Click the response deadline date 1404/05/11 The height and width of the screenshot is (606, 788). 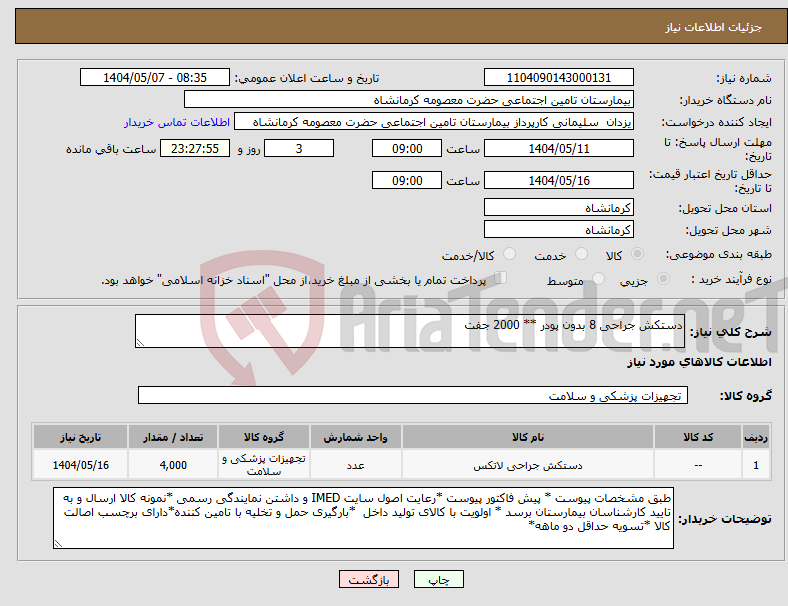tap(558, 148)
